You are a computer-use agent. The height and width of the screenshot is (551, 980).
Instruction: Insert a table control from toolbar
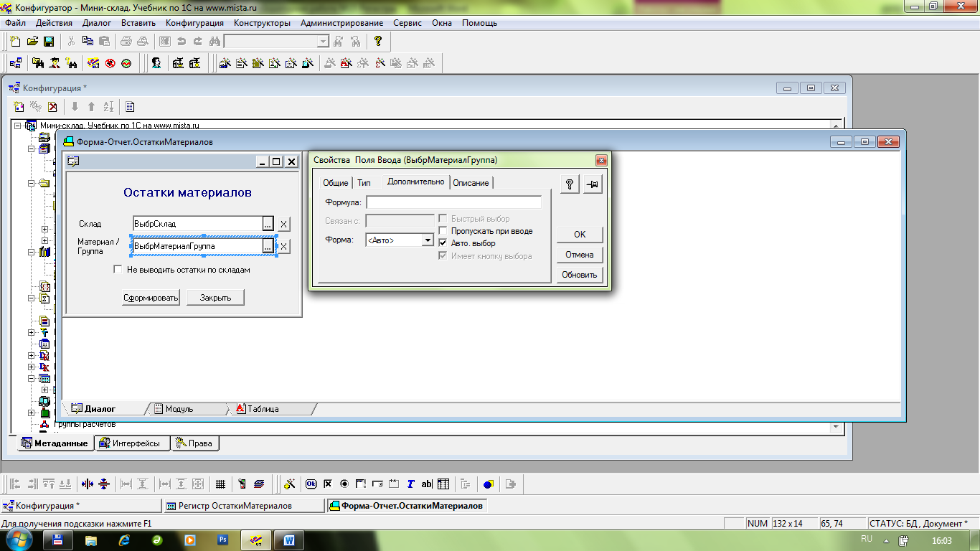pyautogui.click(x=443, y=484)
